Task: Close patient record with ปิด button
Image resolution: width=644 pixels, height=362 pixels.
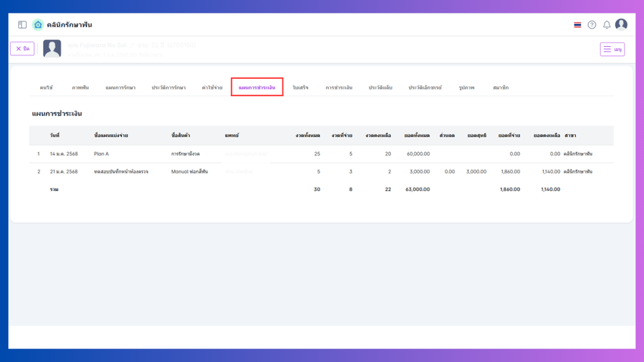Action: tap(22, 48)
